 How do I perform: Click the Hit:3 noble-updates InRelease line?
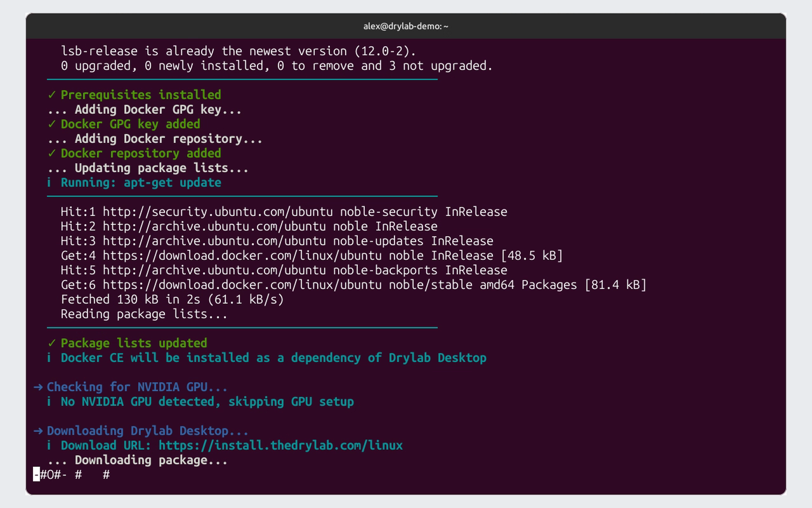click(277, 241)
